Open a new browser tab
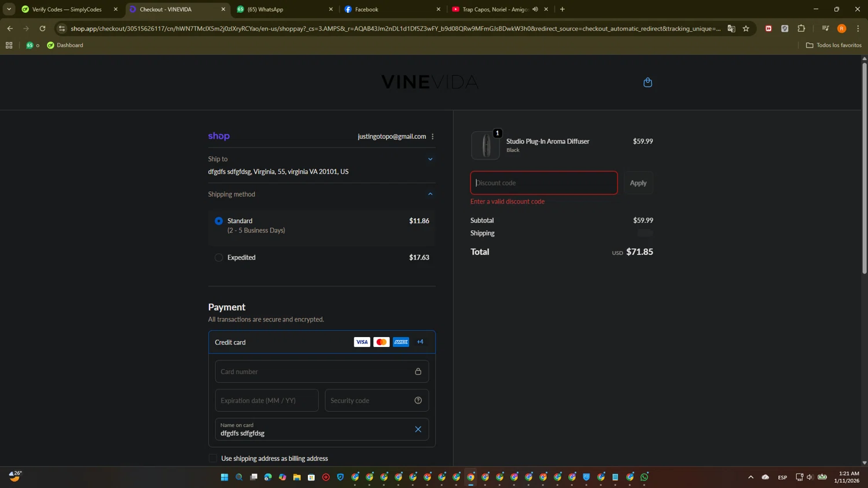Image resolution: width=868 pixels, height=488 pixels. (x=562, y=9)
